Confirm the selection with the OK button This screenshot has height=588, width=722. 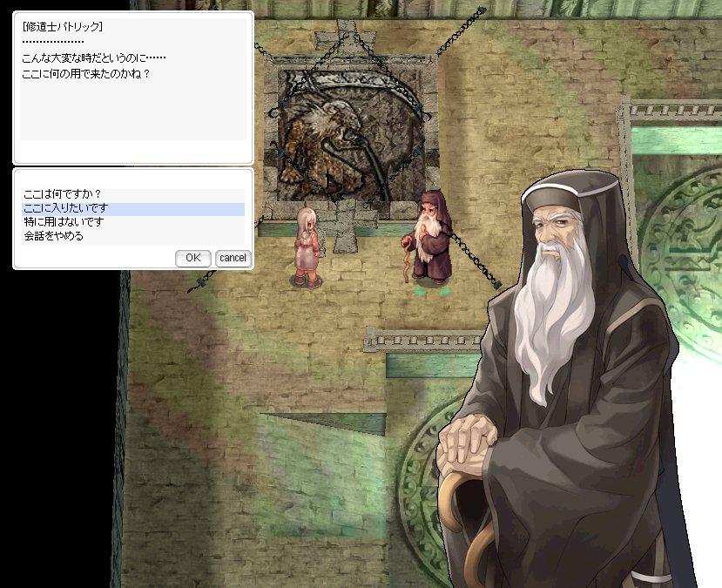[193, 259]
